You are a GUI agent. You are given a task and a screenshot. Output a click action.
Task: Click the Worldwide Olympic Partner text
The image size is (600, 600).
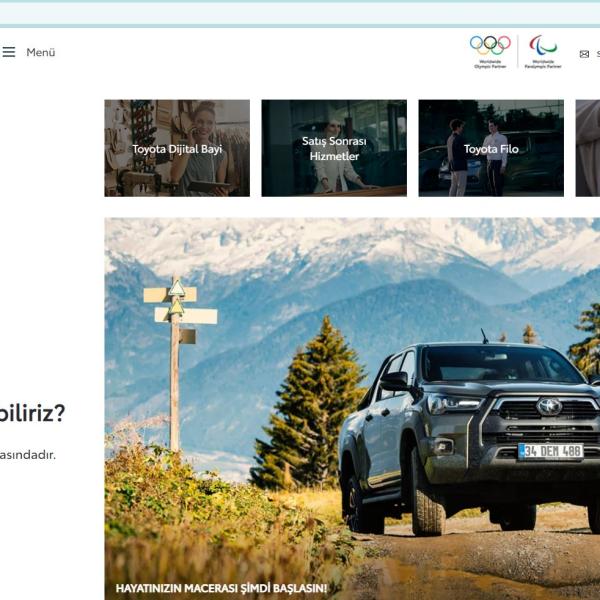(x=490, y=64)
